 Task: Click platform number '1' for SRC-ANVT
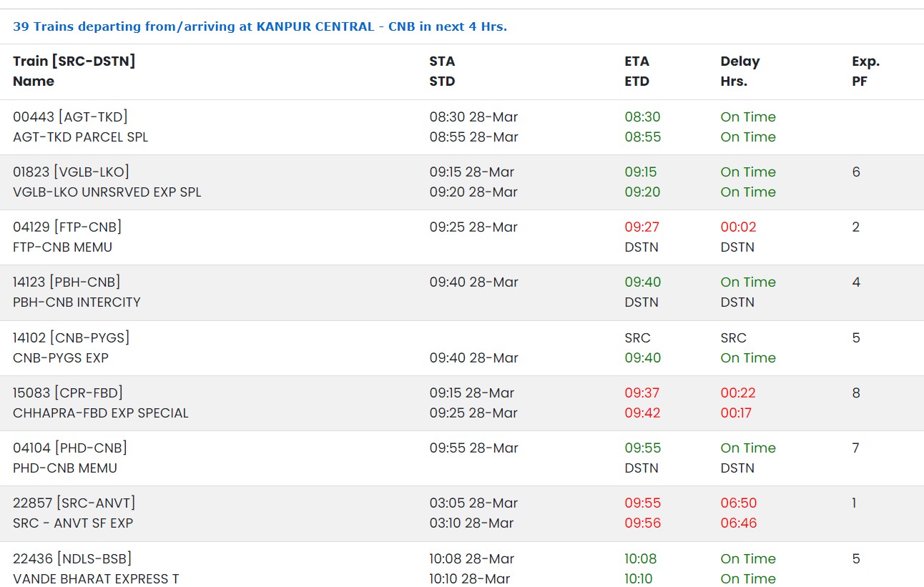point(854,503)
